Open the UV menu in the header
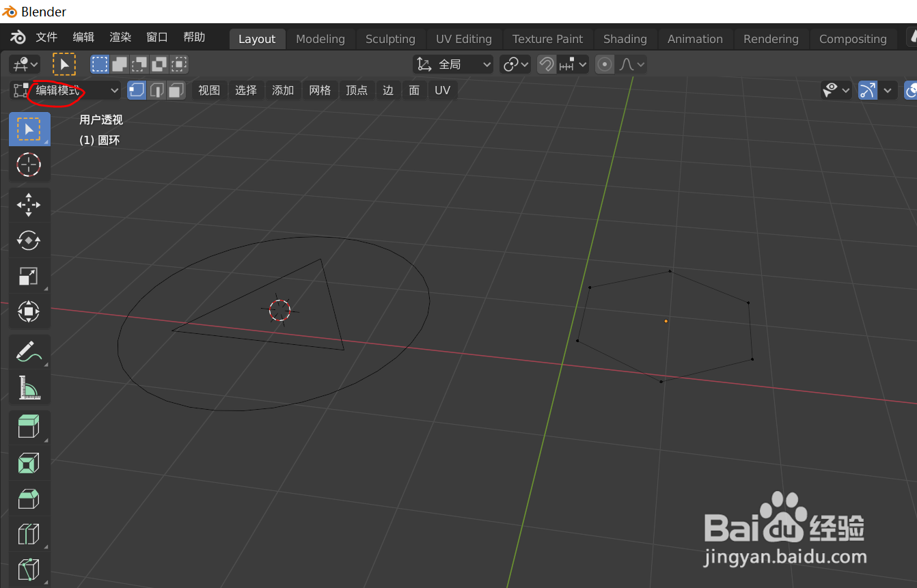 442,89
